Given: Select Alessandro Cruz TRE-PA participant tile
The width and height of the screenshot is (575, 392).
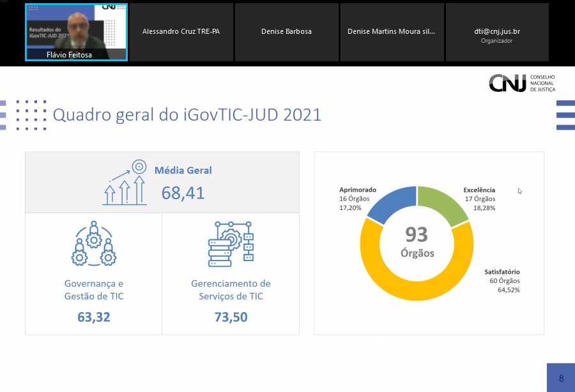Looking at the screenshot, I should point(181,32).
